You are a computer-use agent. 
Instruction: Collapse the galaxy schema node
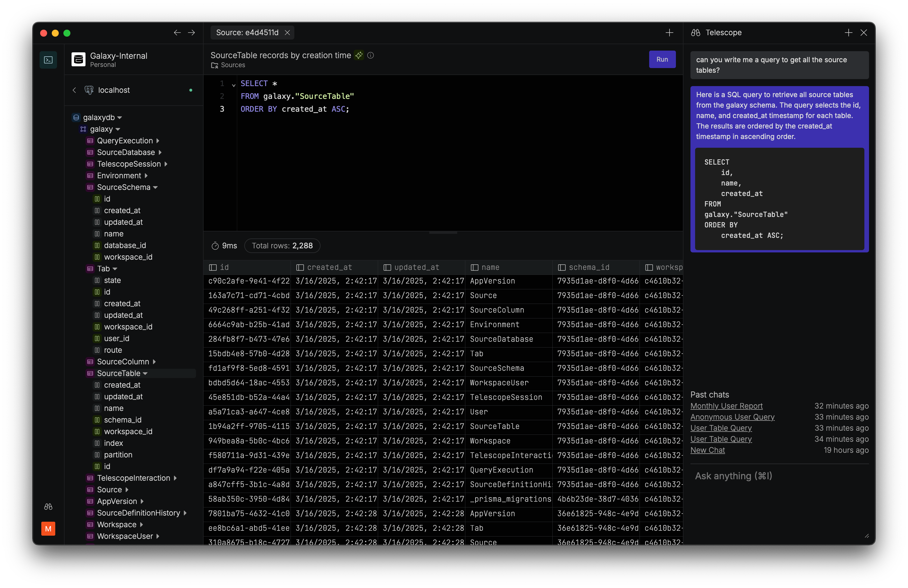coord(118,129)
